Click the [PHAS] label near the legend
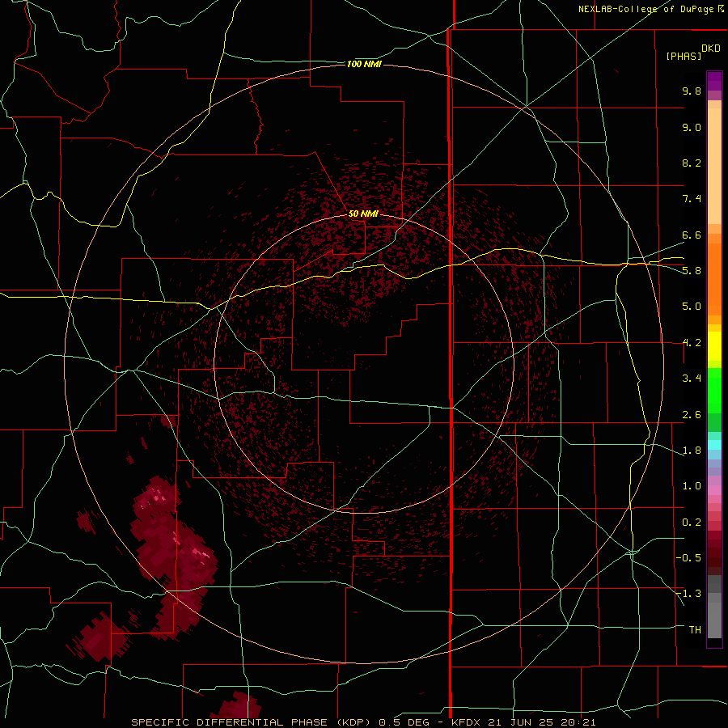728x728 pixels. 684,56
